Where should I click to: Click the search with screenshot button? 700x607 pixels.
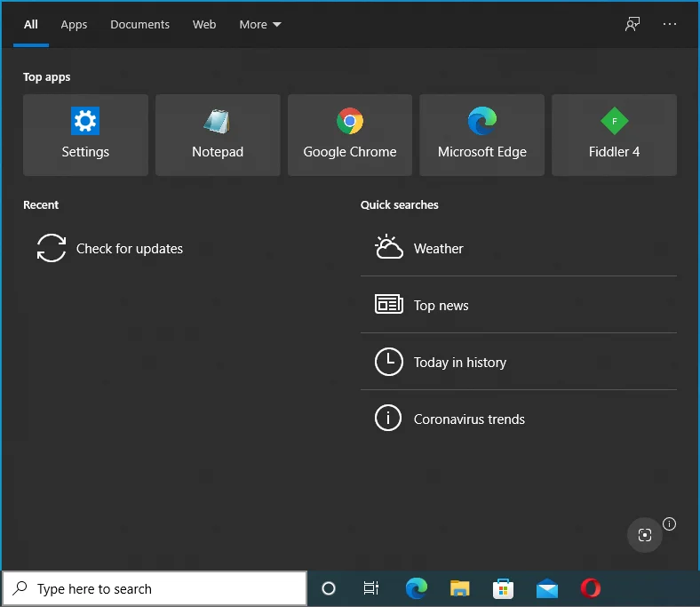tap(645, 535)
